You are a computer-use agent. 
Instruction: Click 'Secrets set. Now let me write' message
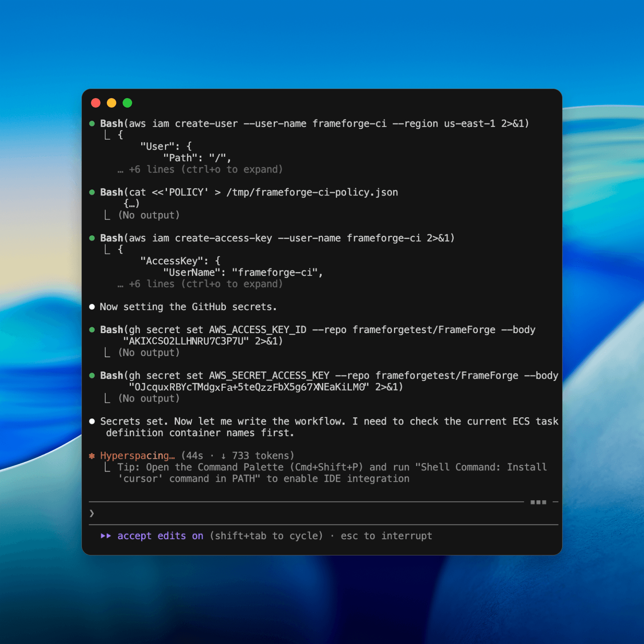[329, 427]
